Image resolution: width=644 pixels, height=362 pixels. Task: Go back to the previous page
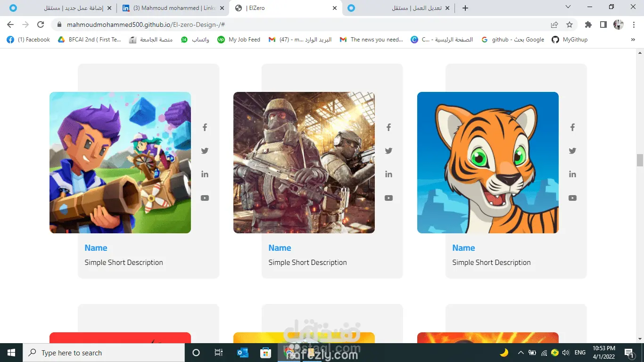coord(10,25)
